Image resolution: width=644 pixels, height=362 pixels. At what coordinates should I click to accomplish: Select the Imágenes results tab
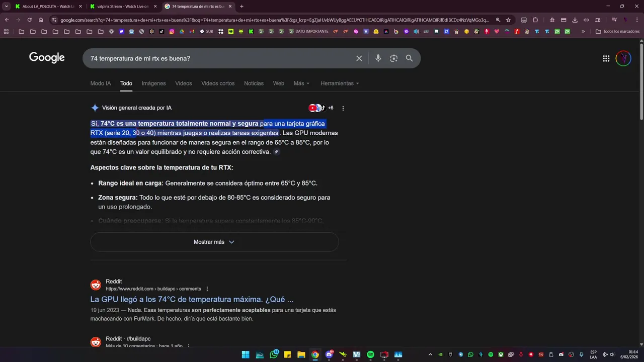(x=153, y=83)
